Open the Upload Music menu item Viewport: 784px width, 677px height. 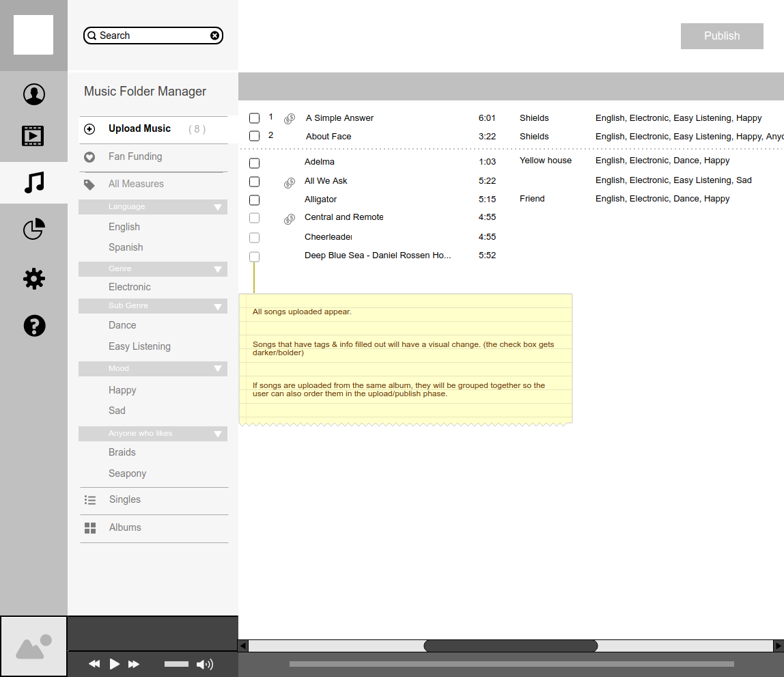154,129
